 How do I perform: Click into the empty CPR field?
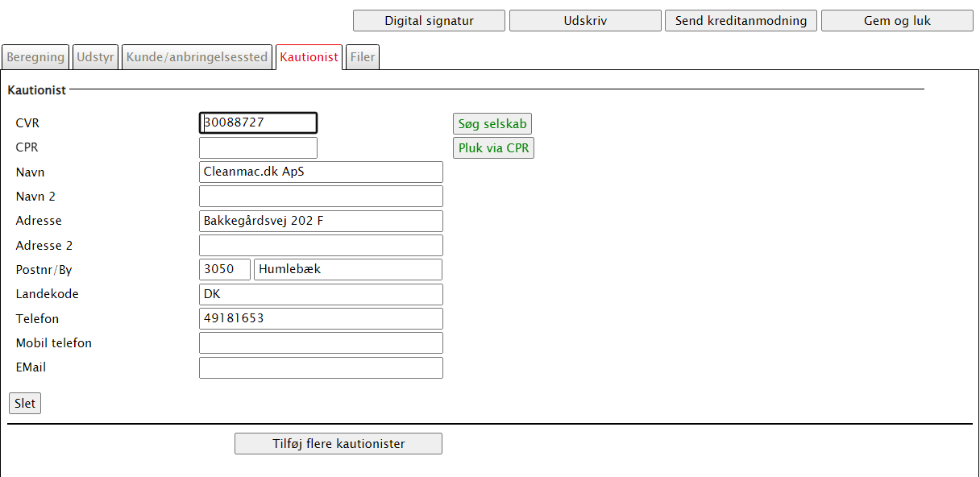point(258,147)
